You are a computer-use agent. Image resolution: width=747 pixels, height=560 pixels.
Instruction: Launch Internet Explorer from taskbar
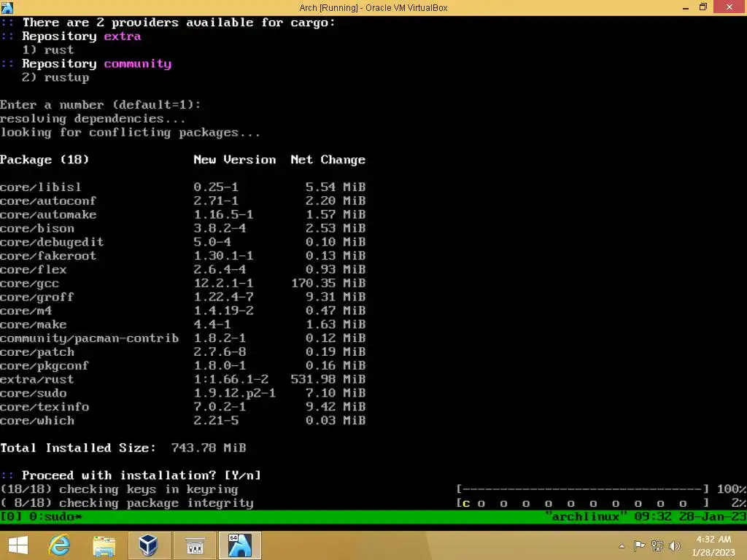point(59,545)
